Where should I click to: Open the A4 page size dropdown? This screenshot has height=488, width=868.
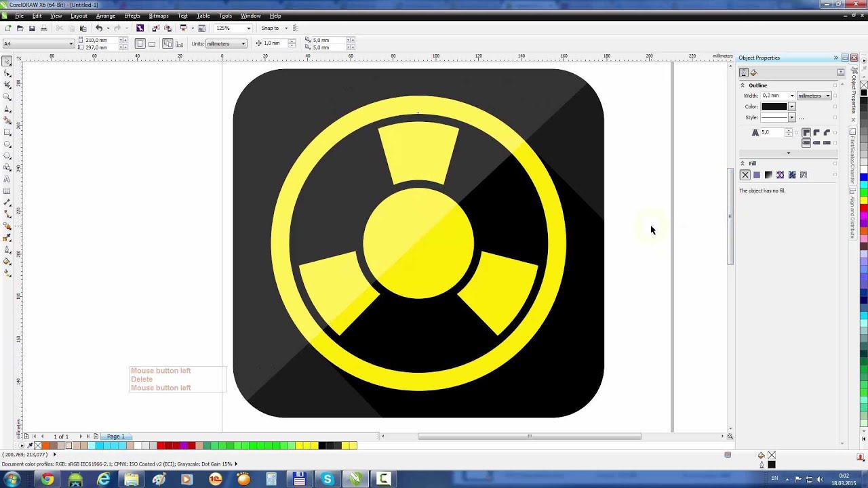coord(71,44)
